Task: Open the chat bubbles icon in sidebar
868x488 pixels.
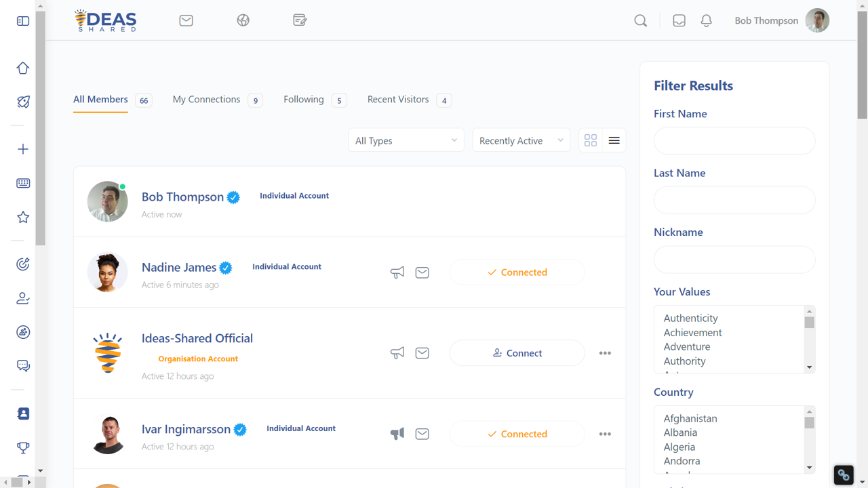Action: pos(23,366)
